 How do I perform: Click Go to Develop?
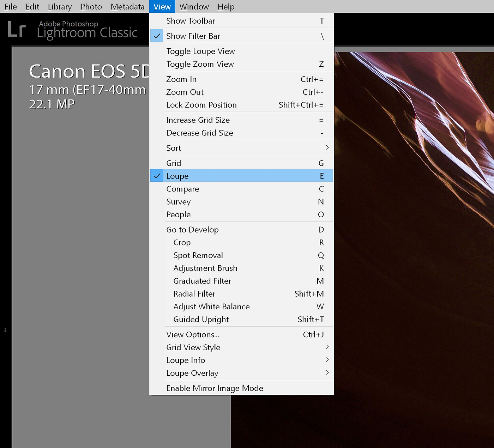tap(242, 230)
